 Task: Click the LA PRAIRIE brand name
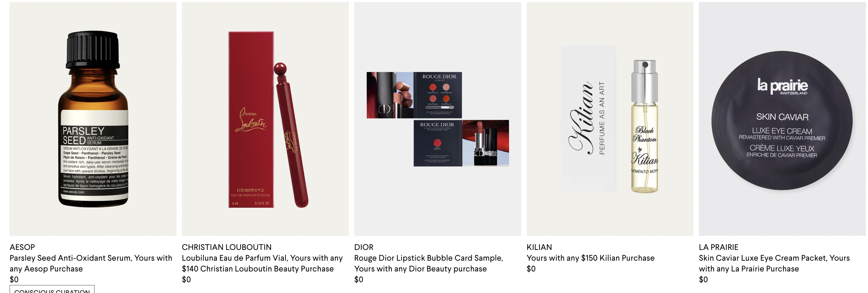tap(718, 247)
